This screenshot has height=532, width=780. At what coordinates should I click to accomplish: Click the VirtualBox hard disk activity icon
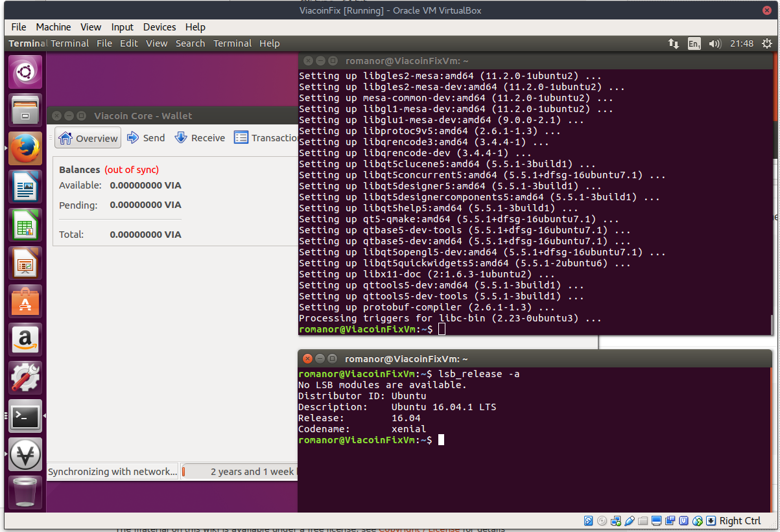589,521
